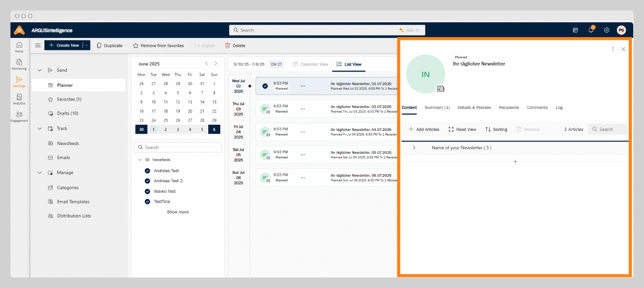This screenshot has width=644, height=288.
Task: Click the notifications bell icon
Action: coord(591,30)
